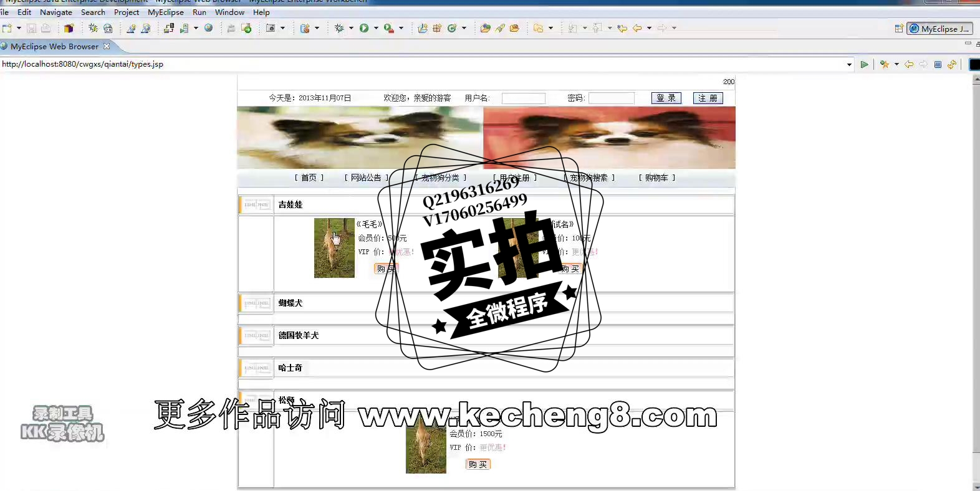Click the browser Refresh icon

[x=952, y=64]
